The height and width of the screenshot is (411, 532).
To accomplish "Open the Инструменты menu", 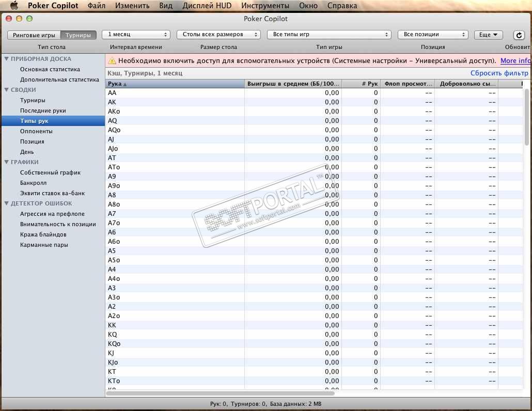I will [265, 6].
